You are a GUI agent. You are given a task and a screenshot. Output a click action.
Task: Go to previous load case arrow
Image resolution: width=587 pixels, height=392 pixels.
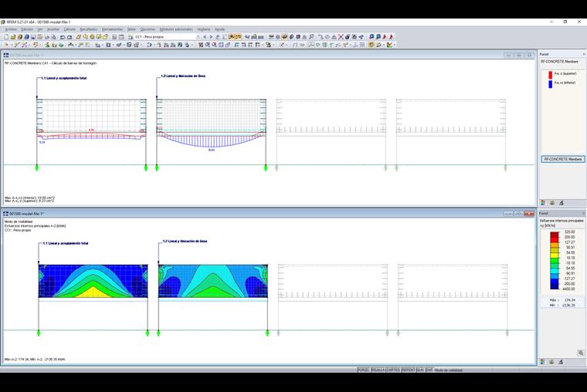(x=205, y=37)
